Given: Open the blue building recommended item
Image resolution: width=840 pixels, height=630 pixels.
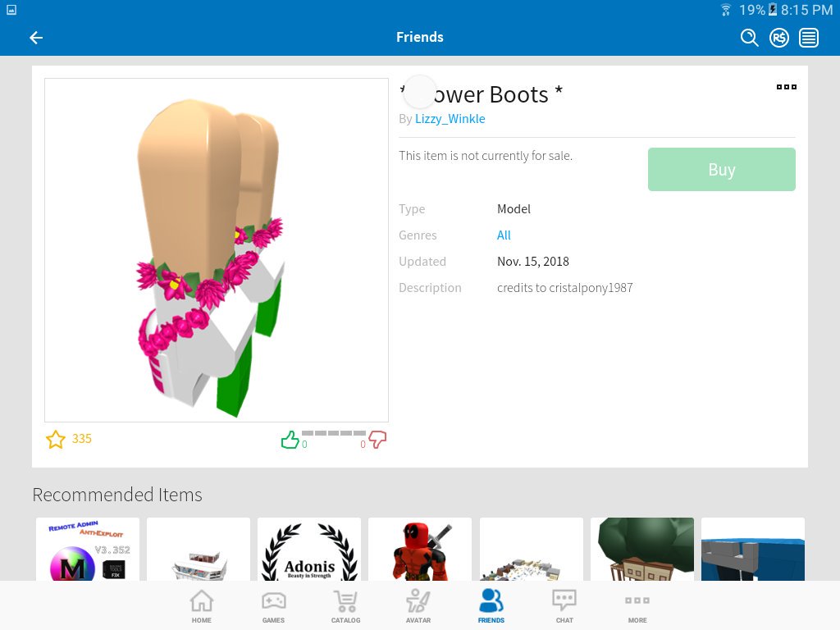Looking at the screenshot, I should [753, 549].
